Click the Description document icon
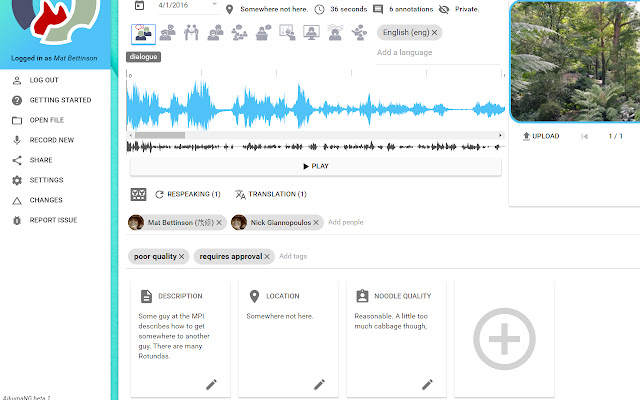 (146, 296)
